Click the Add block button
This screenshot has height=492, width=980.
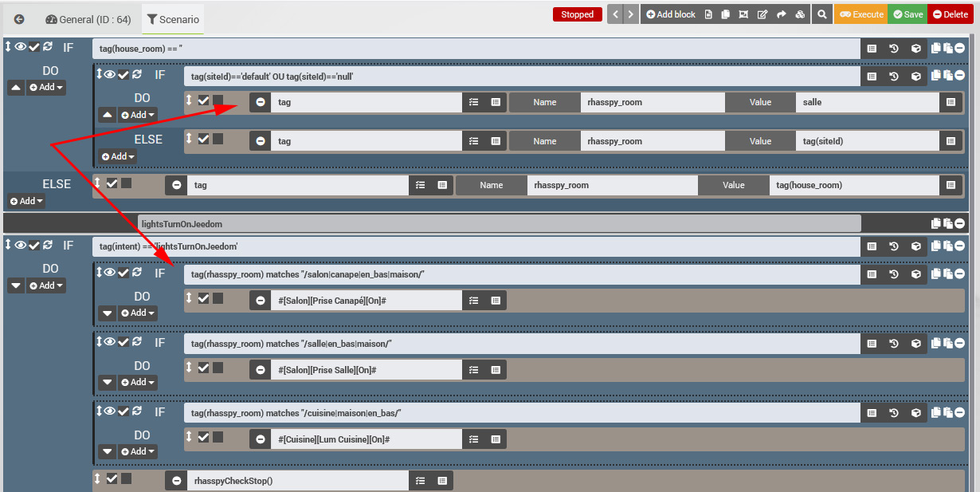click(x=670, y=14)
